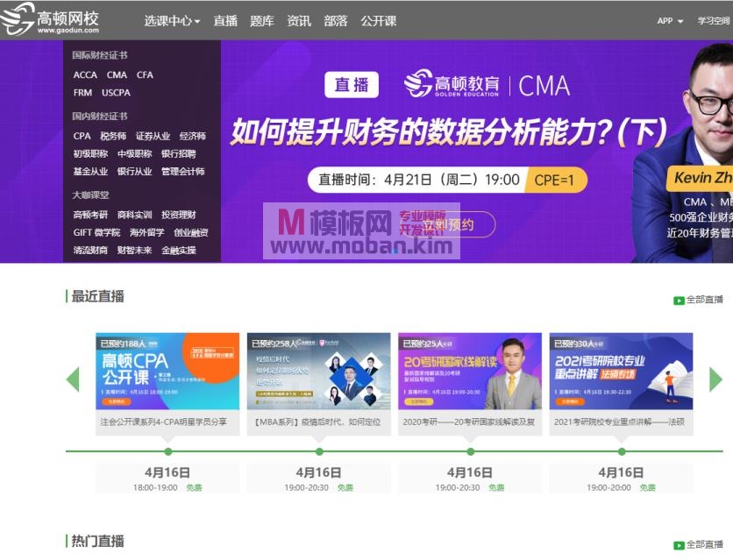Click 全部直播 beside 最近直播

[x=704, y=300]
